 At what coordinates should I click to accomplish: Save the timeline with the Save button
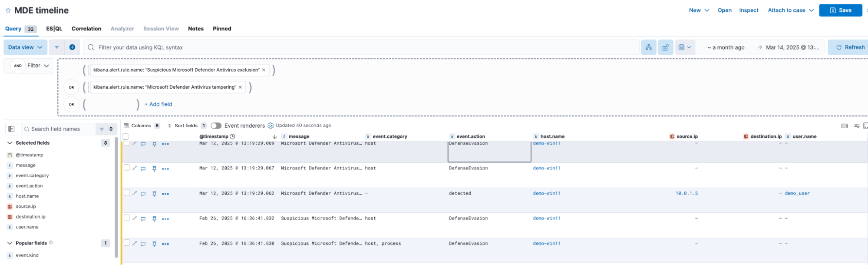tap(841, 10)
